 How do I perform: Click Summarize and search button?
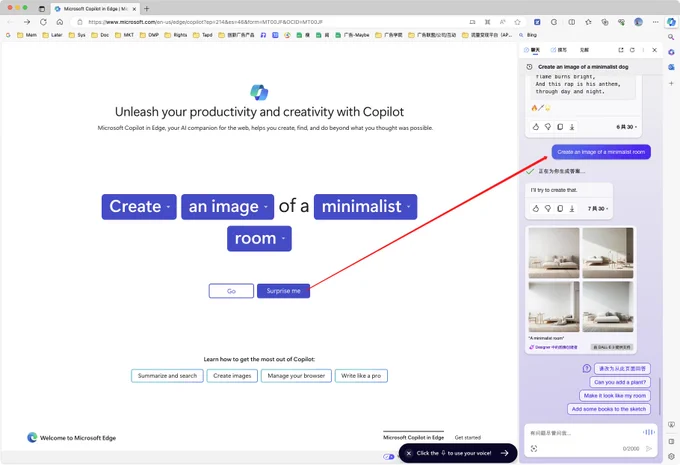(167, 376)
